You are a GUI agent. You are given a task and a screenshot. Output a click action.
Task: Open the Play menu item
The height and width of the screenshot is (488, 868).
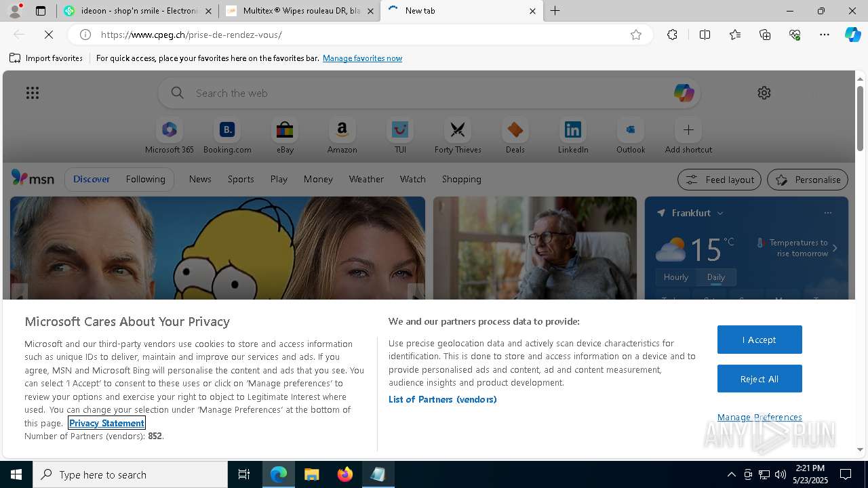pyautogui.click(x=279, y=179)
